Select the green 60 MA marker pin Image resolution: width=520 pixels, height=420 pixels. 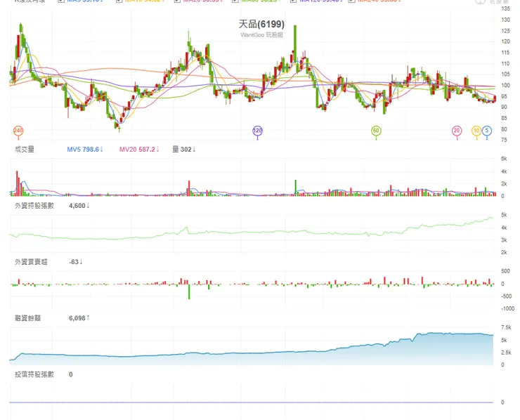click(376, 131)
